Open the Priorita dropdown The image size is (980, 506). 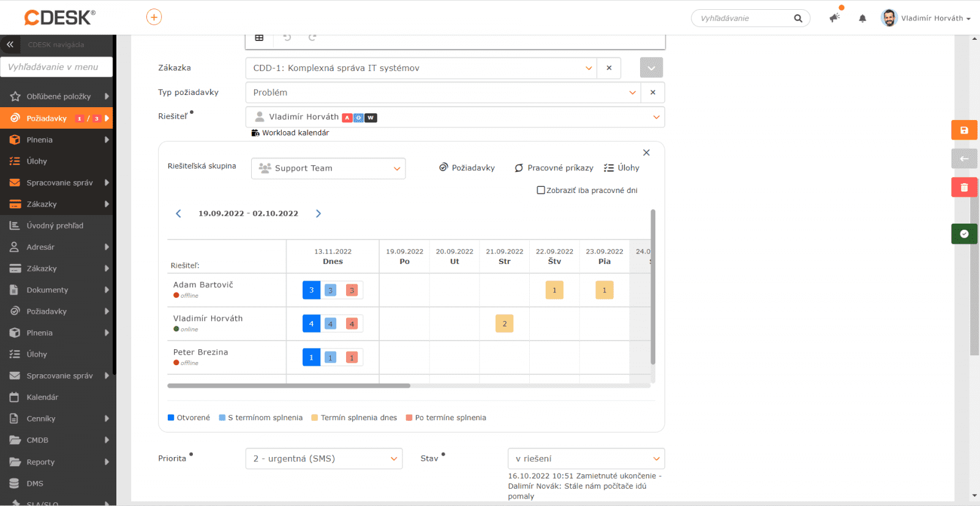pos(324,459)
